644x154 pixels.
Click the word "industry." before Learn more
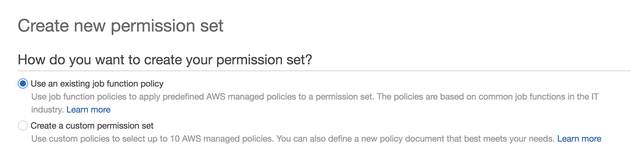coord(47,110)
